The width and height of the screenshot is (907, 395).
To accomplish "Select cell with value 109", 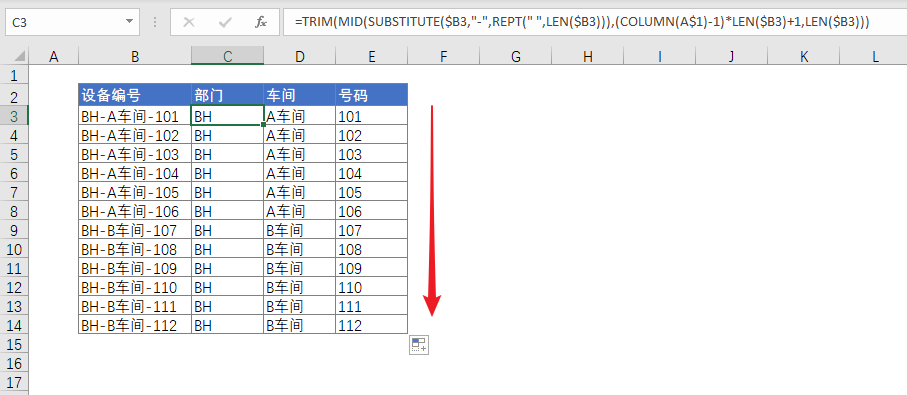I will (371, 268).
